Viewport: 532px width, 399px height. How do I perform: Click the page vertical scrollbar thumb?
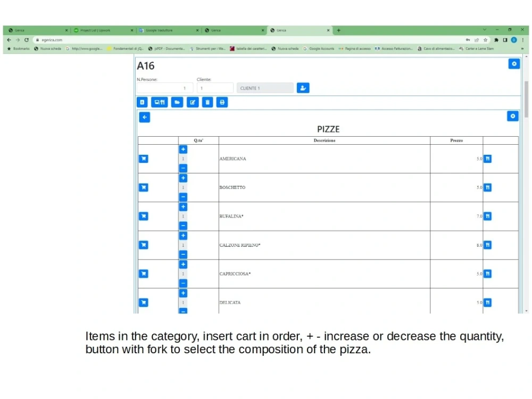coord(526,99)
